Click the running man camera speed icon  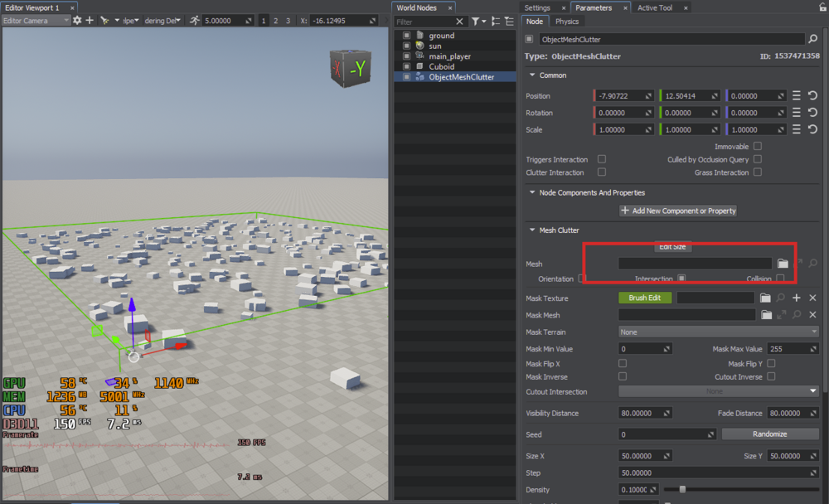(x=193, y=20)
